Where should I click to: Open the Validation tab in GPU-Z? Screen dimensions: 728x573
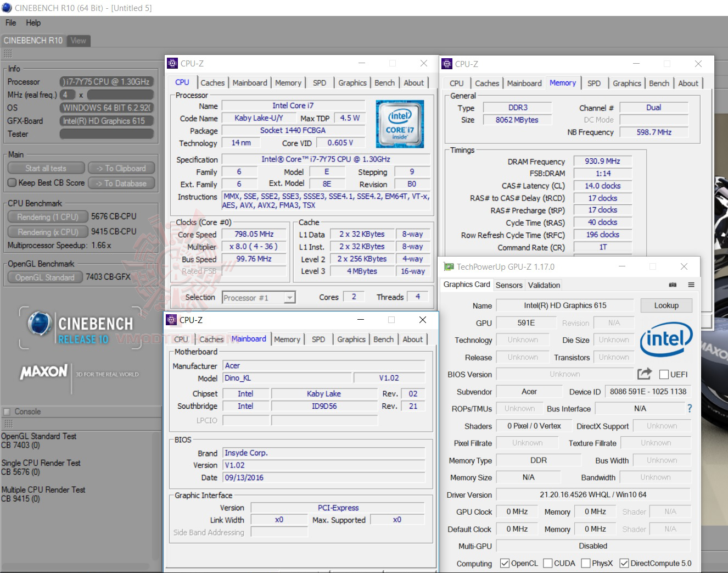coord(544,285)
